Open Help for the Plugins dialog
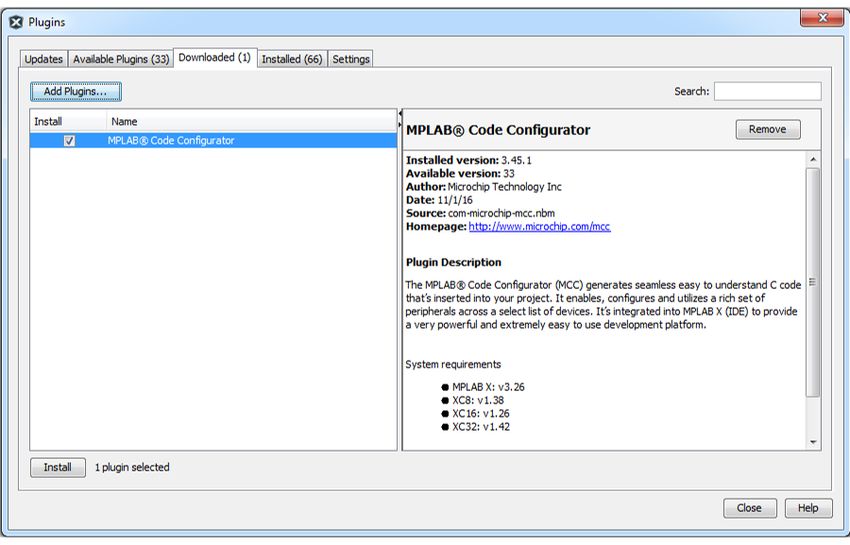This screenshot has height=545, width=850. coord(808,508)
